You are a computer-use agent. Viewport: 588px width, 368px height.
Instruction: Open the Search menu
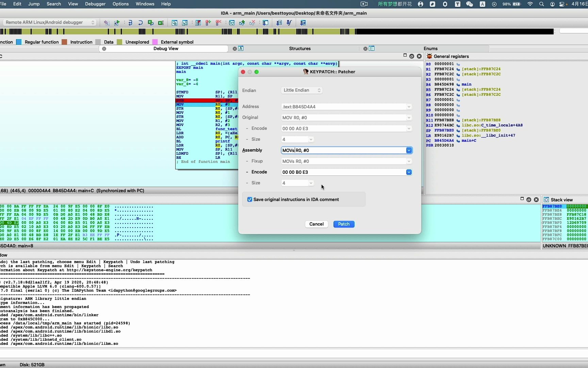54,4
